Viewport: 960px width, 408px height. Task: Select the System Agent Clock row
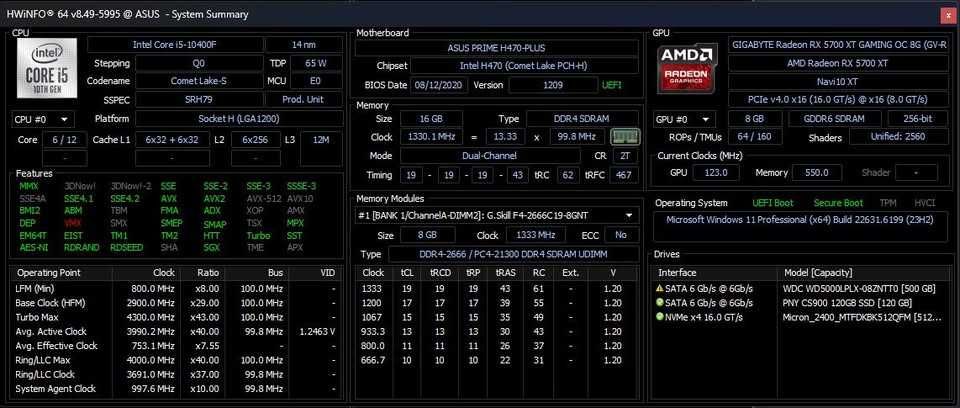(176, 388)
